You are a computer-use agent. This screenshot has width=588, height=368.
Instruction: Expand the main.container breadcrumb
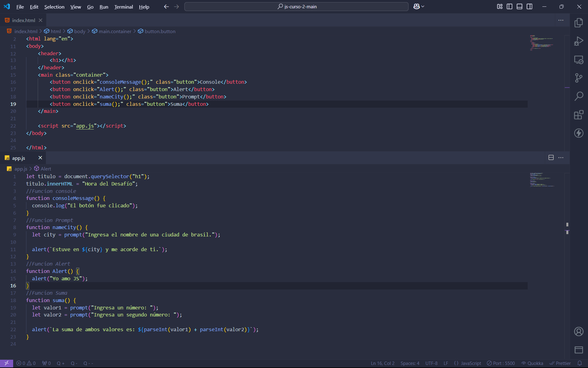[111, 31]
